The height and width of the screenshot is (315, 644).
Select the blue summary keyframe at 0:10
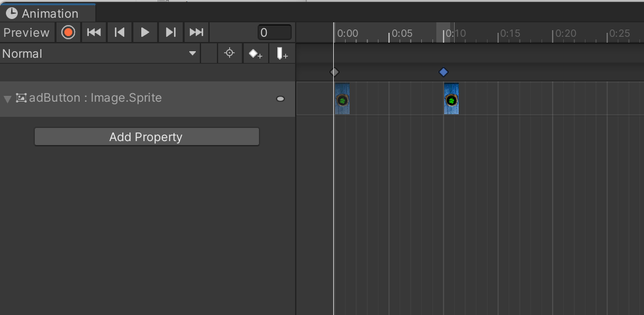(x=443, y=72)
